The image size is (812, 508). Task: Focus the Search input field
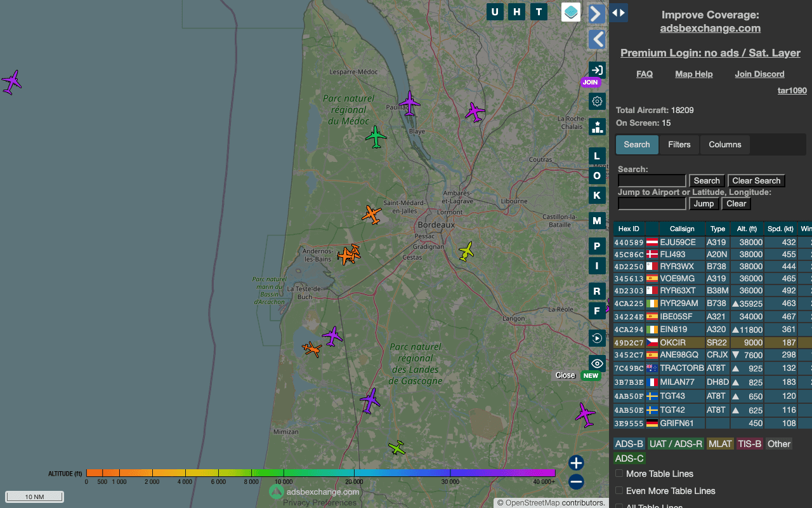tap(652, 181)
